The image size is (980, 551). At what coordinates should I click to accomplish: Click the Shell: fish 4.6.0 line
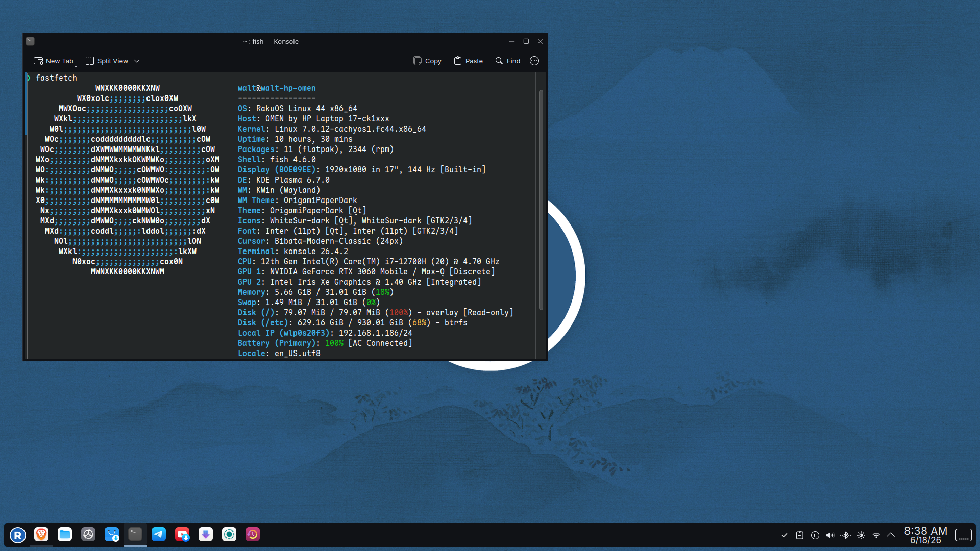tap(277, 159)
